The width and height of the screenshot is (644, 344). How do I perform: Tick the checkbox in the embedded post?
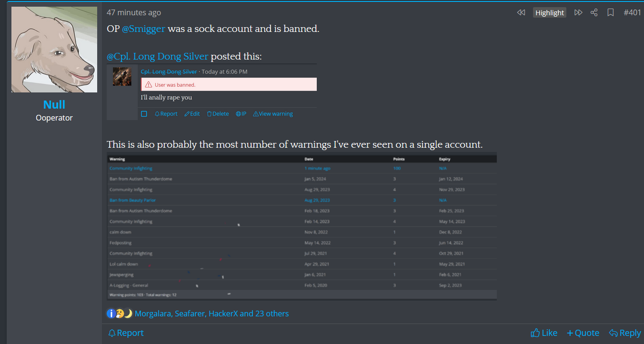click(x=144, y=114)
